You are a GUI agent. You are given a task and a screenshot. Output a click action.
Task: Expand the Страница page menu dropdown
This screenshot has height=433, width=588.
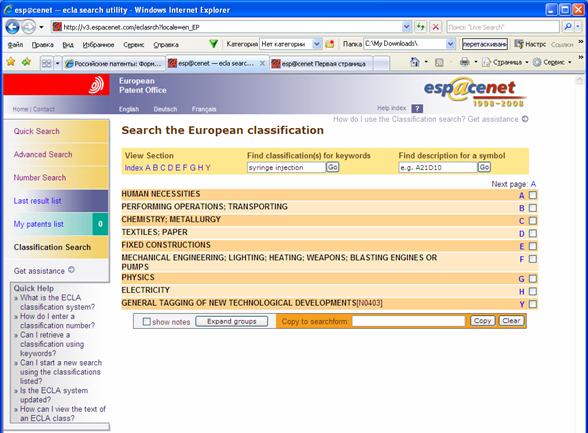[526, 62]
